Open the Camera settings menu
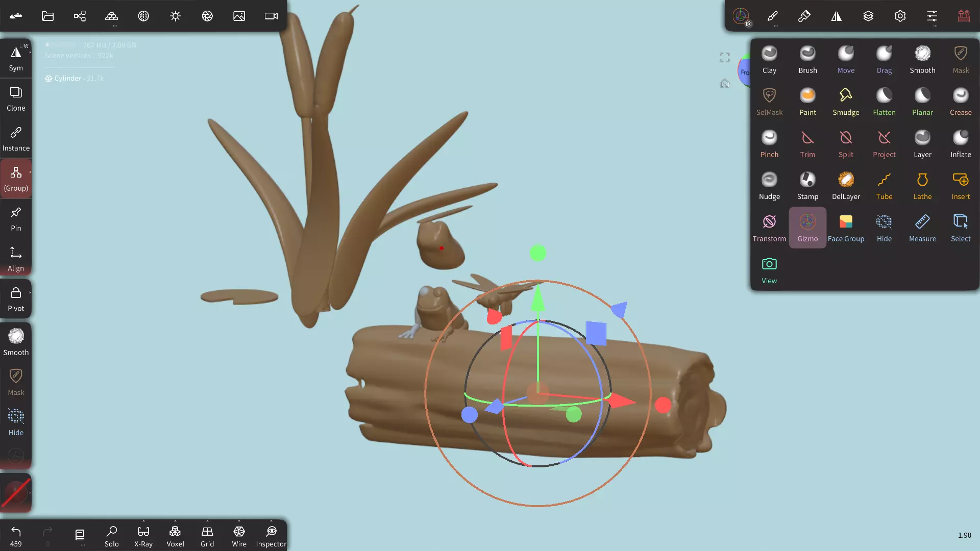 coord(271,16)
